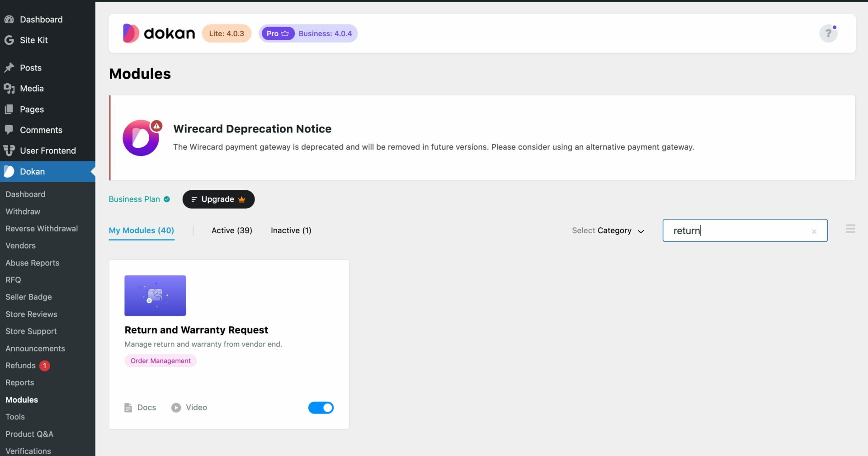Clear the search field with X
Image resolution: width=868 pixels, height=456 pixels.
pyautogui.click(x=814, y=231)
